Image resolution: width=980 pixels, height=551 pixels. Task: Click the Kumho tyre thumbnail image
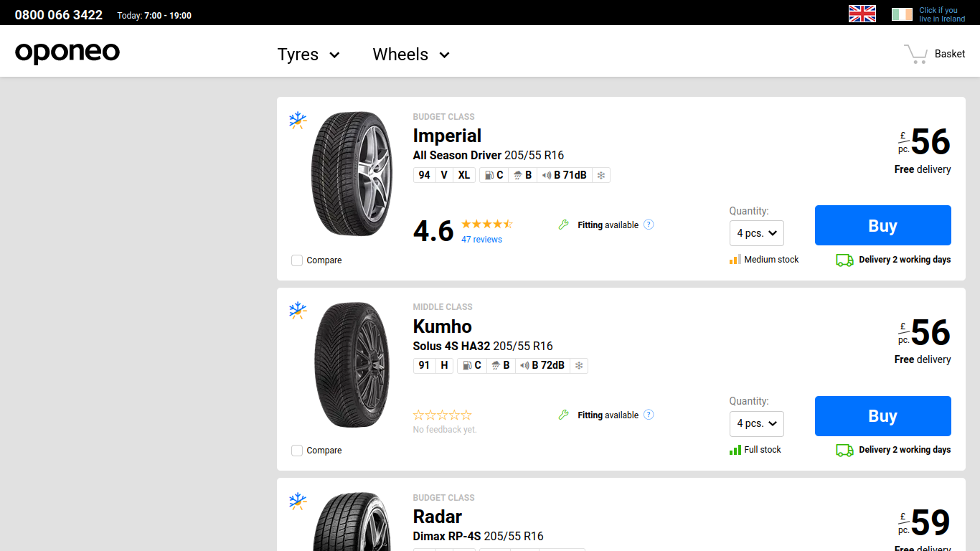tap(352, 364)
